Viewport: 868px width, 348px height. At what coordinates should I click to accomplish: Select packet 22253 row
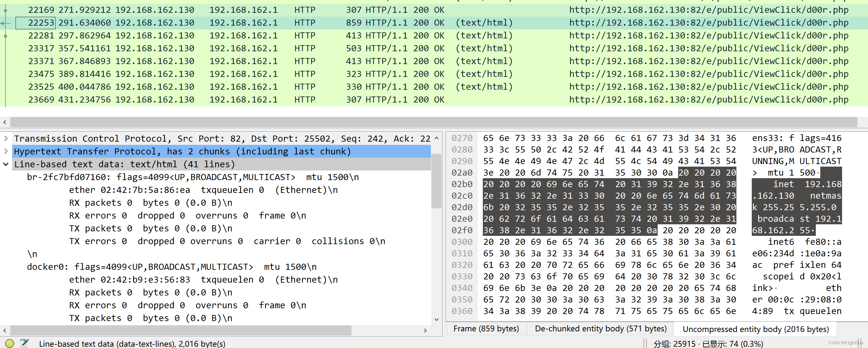click(434, 23)
